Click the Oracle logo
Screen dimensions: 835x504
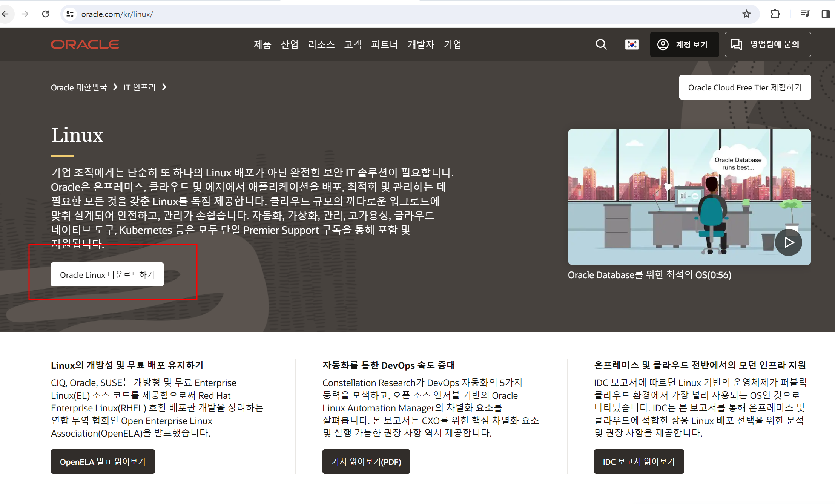(x=85, y=44)
